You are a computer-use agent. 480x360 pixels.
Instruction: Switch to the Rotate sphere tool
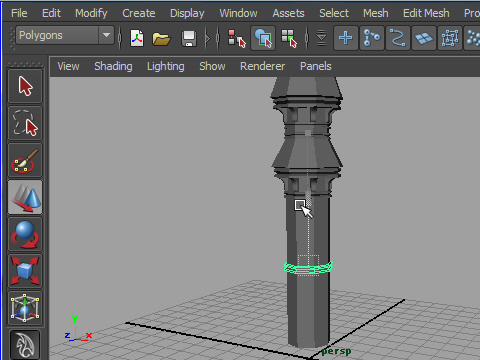tap(25, 234)
